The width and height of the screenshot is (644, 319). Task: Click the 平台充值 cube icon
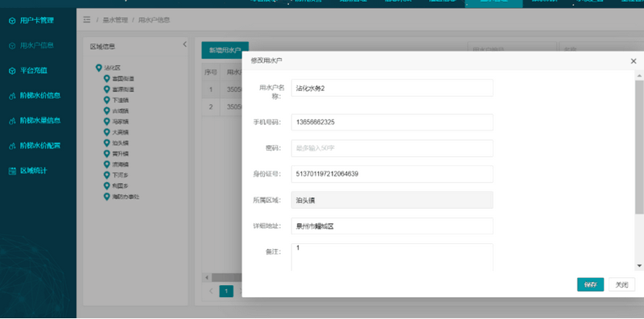(12, 71)
